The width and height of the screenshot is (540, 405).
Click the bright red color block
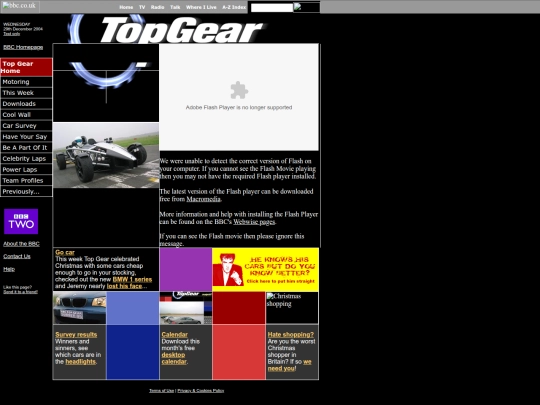pos(239,352)
